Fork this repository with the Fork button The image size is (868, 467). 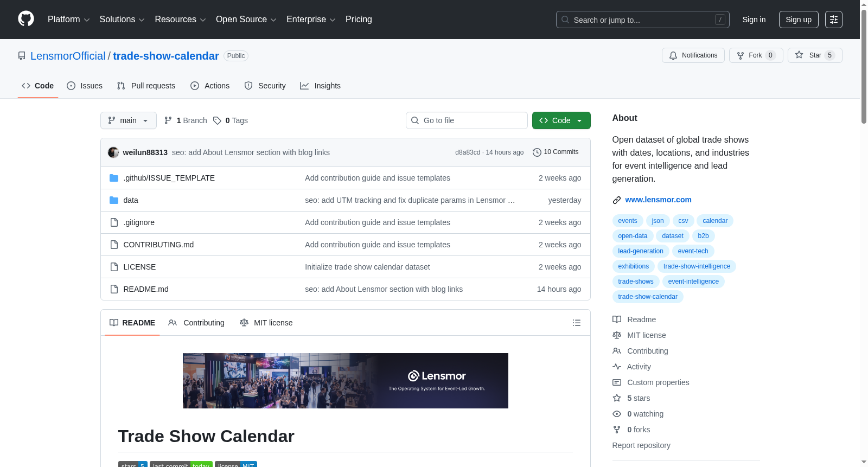tap(756, 55)
